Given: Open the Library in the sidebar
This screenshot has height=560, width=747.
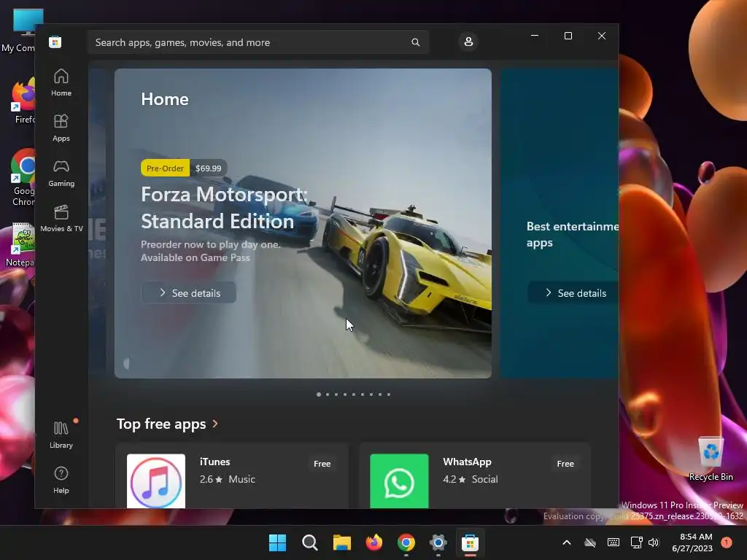Looking at the screenshot, I should click(61, 435).
